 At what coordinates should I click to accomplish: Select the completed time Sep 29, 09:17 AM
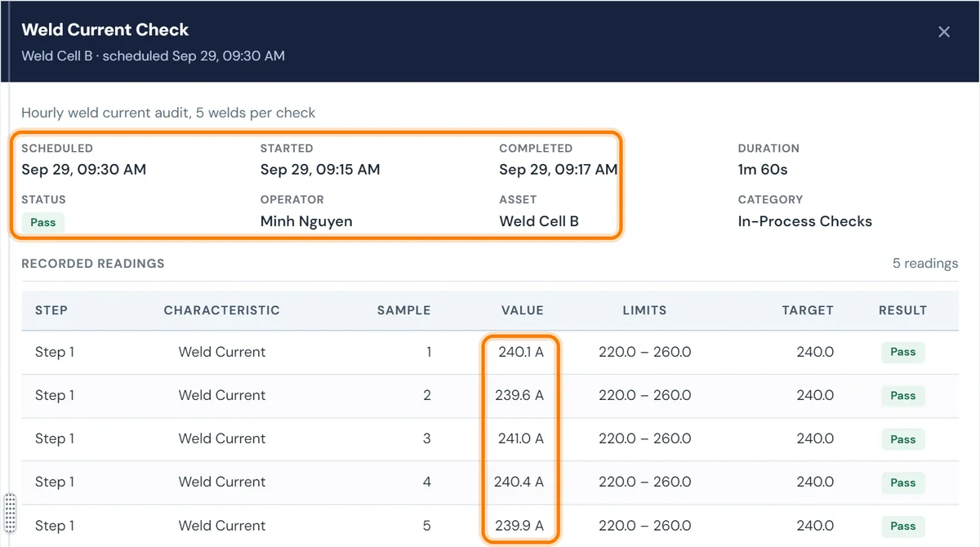(559, 170)
